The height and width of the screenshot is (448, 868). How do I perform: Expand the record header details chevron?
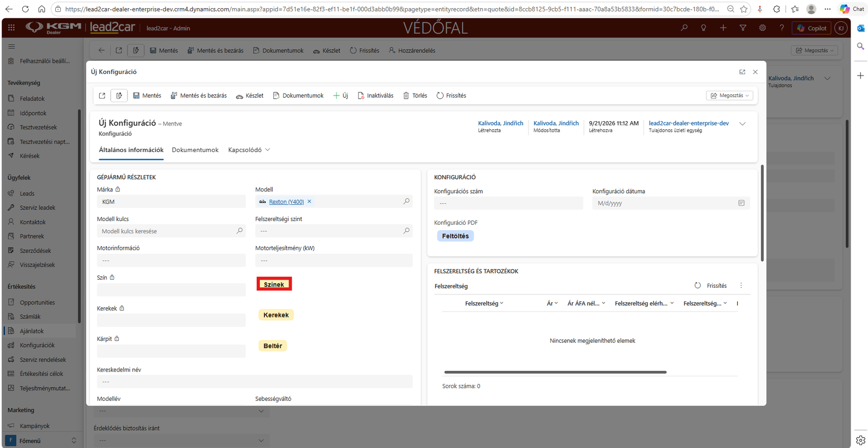pos(743,124)
